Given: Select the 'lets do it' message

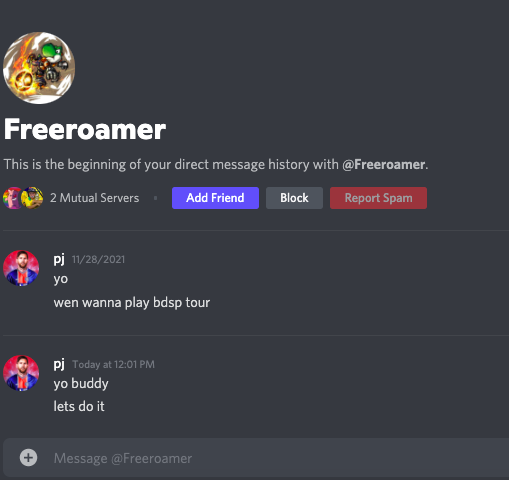Looking at the screenshot, I should (x=79, y=407).
